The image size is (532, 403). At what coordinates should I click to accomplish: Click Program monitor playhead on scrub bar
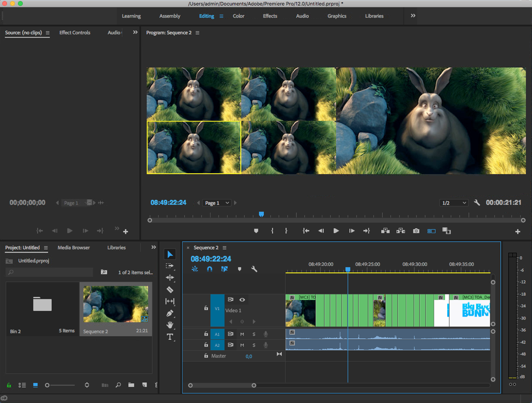tap(261, 214)
